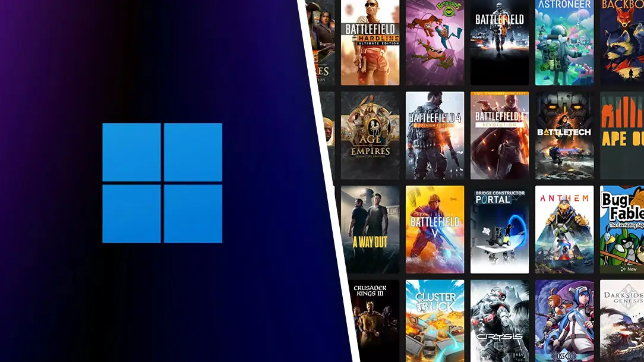
Task: Select the ClusterTruck cover art
Action: (x=435, y=321)
